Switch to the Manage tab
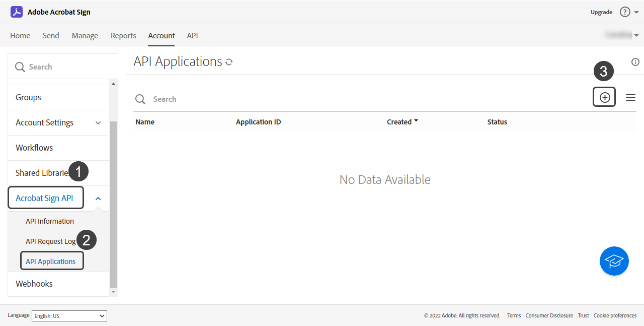 (85, 35)
